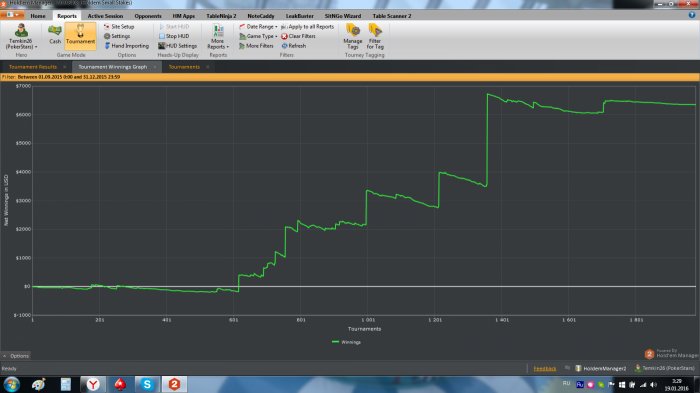Expand the Options panel at bottom
The image size is (700, 393).
click(x=16, y=356)
